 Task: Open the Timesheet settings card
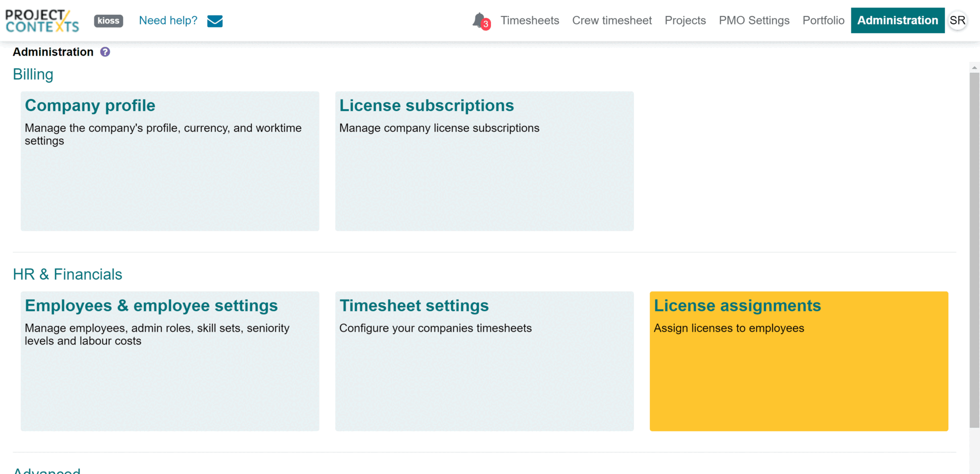[484, 361]
